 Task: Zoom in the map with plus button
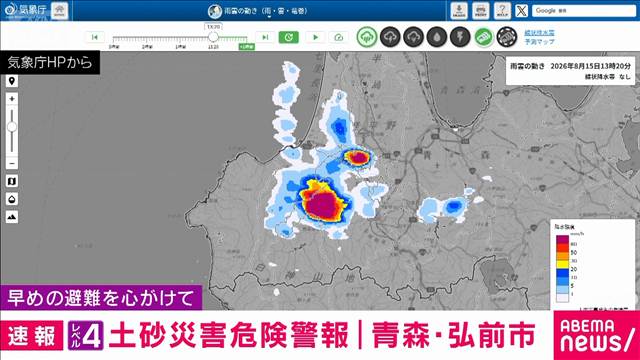12,99
